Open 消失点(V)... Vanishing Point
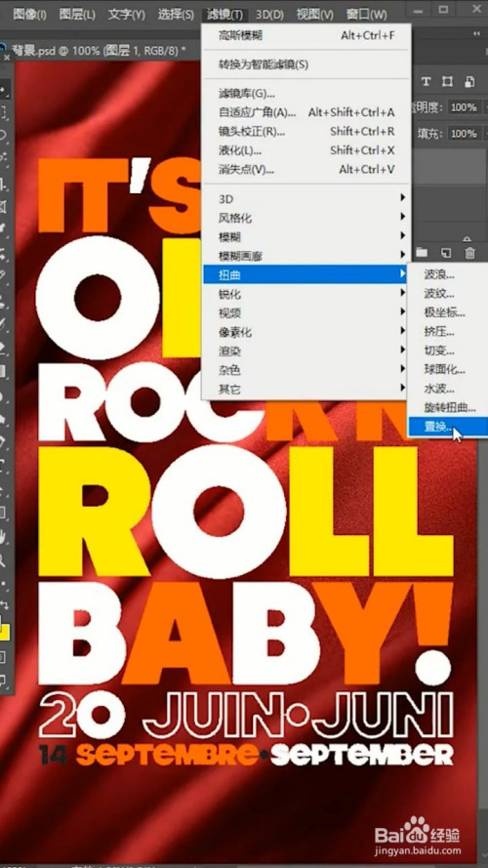Viewport: 488px width, 868px height. [306, 169]
